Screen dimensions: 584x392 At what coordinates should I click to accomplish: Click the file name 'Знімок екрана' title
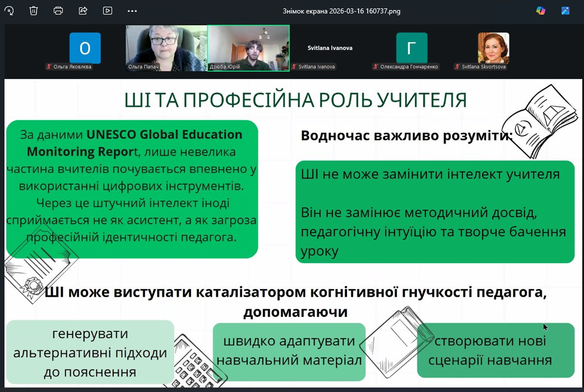[342, 11]
